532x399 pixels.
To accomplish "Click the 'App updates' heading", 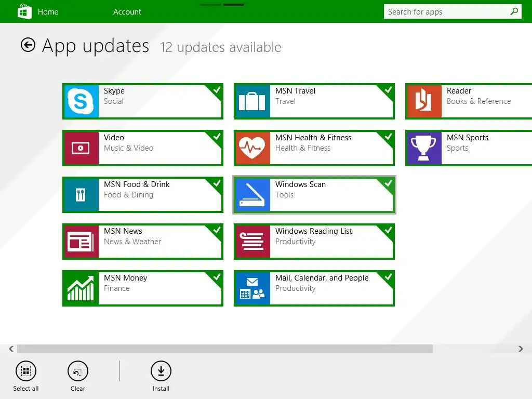I will tap(96, 46).
